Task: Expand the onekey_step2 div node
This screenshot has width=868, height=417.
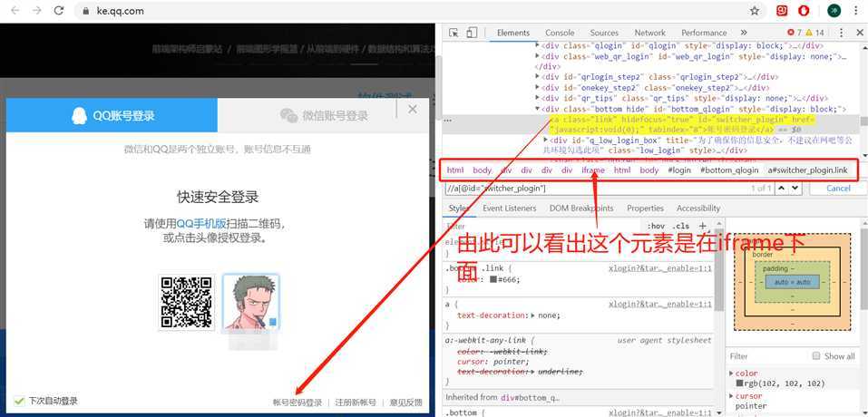Action: pos(538,87)
